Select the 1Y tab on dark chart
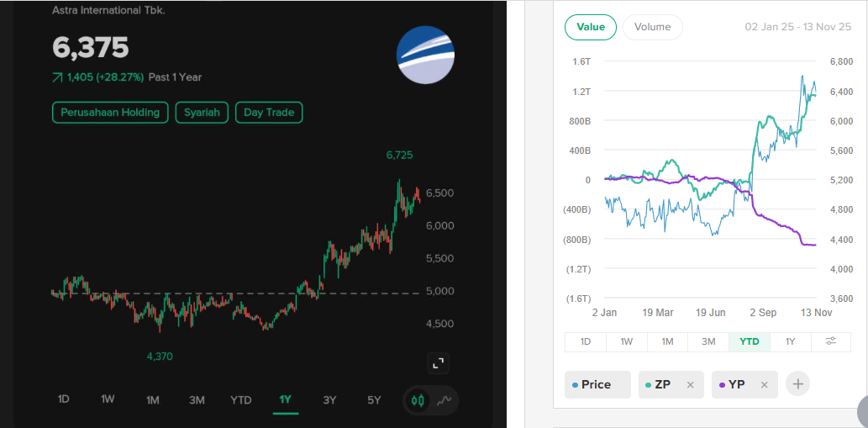Image resolution: width=868 pixels, height=428 pixels. click(285, 400)
